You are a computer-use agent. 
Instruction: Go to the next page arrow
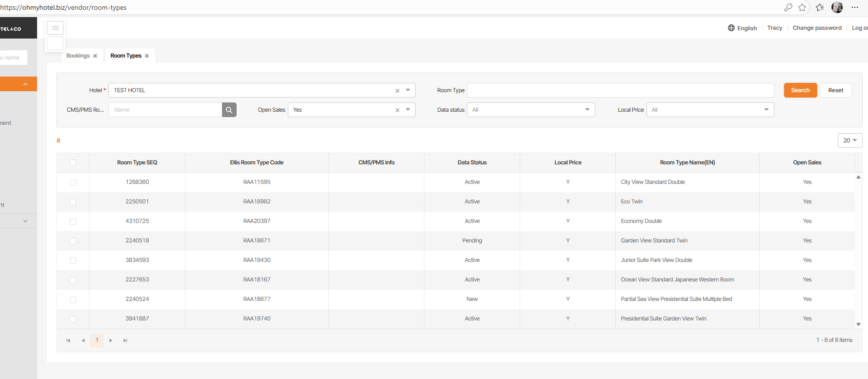click(111, 340)
